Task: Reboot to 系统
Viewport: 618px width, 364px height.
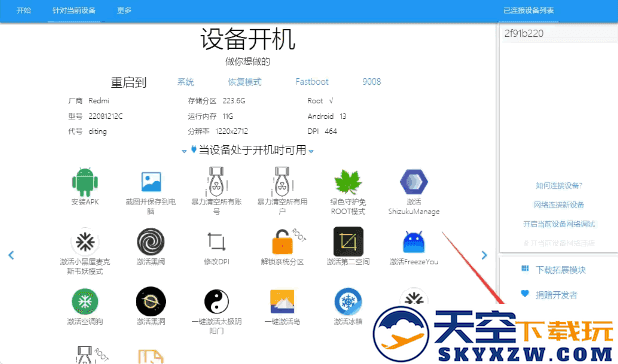Action: tap(185, 82)
